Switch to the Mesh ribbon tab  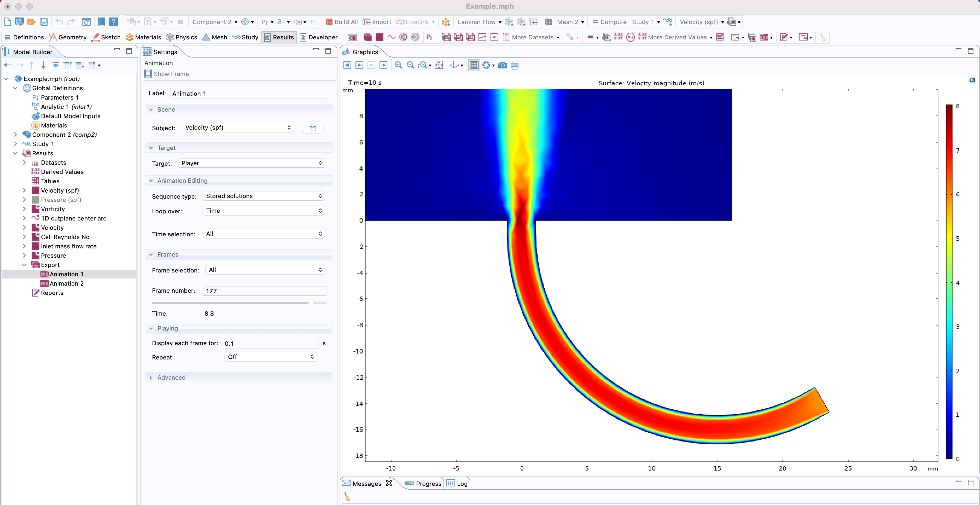(x=215, y=37)
